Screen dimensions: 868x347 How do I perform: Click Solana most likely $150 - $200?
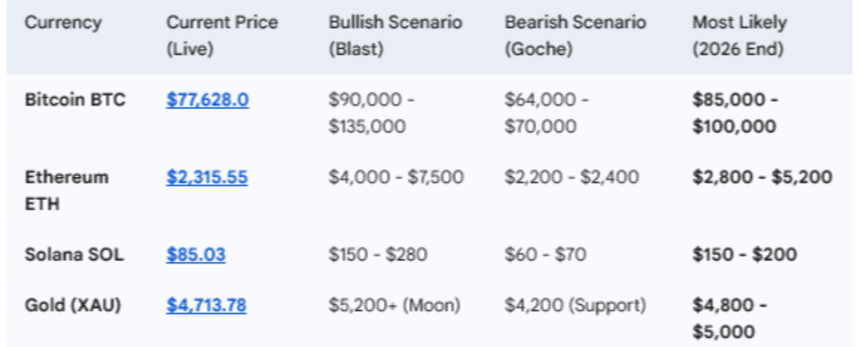pyautogui.click(x=744, y=255)
